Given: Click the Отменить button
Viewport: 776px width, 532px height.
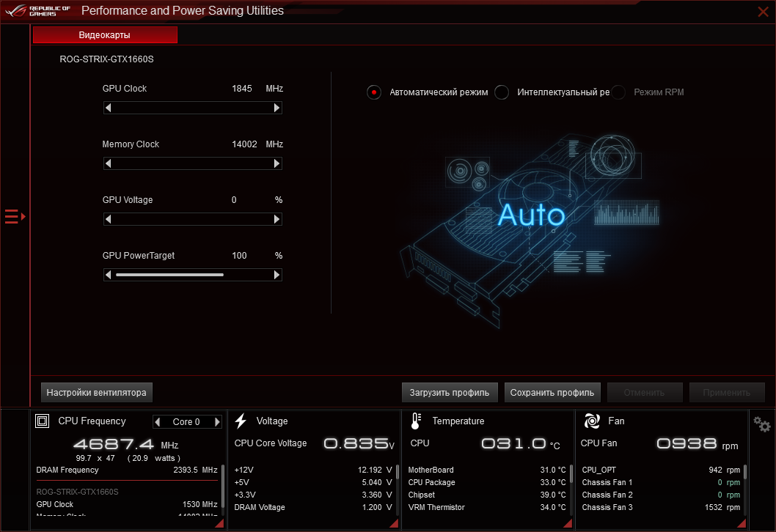Looking at the screenshot, I should pos(645,393).
